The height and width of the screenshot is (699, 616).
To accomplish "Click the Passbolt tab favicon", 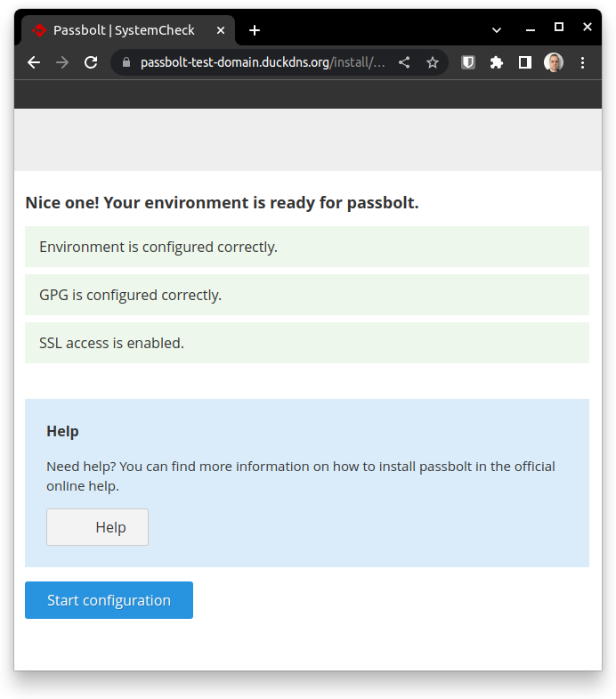I will tap(39, 30).
